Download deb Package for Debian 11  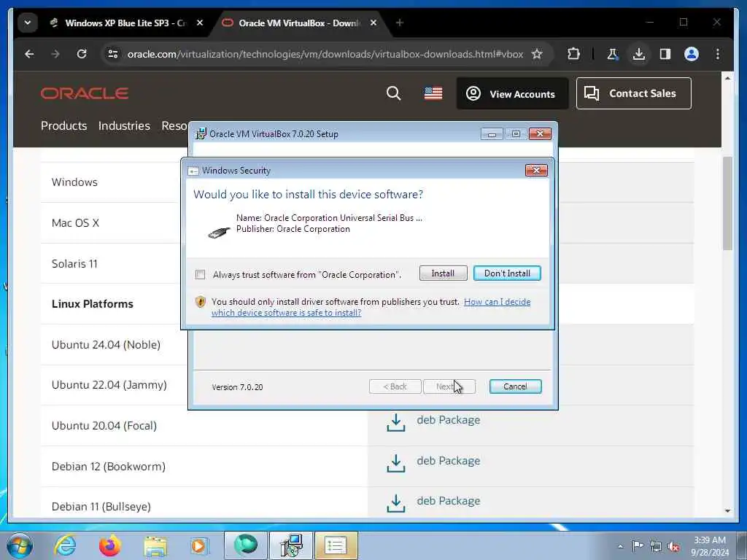(449, 501)
